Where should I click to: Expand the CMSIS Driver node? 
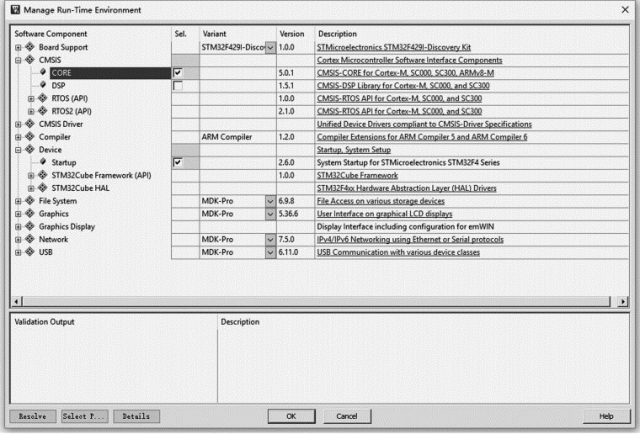18,124
